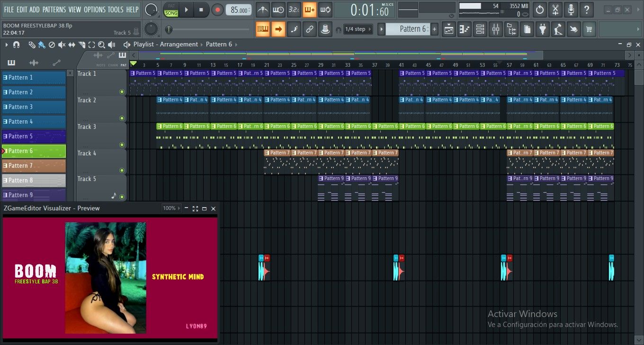
Task: Open the Pattern 6 pattern selector
Action: click(x=407, y=29)
